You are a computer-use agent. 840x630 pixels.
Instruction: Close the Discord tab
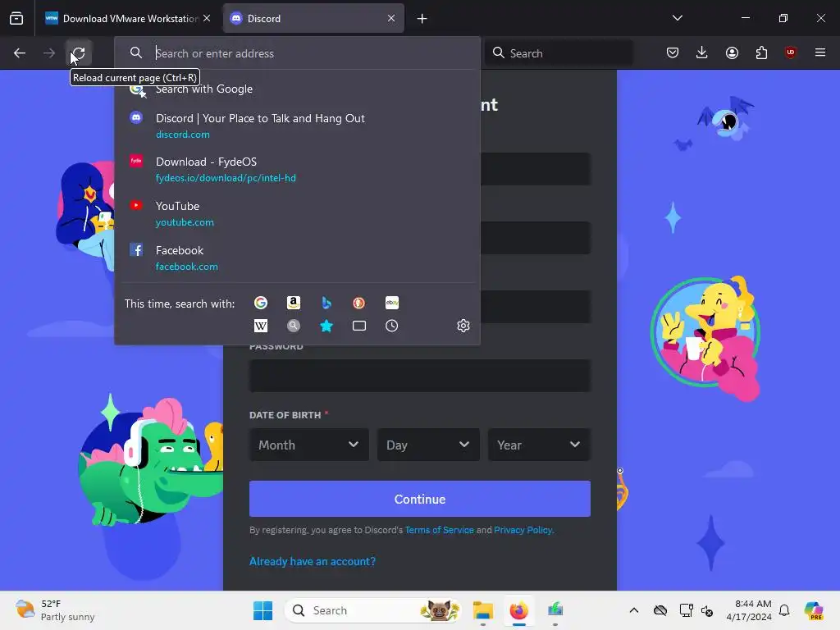pos(391,18)
